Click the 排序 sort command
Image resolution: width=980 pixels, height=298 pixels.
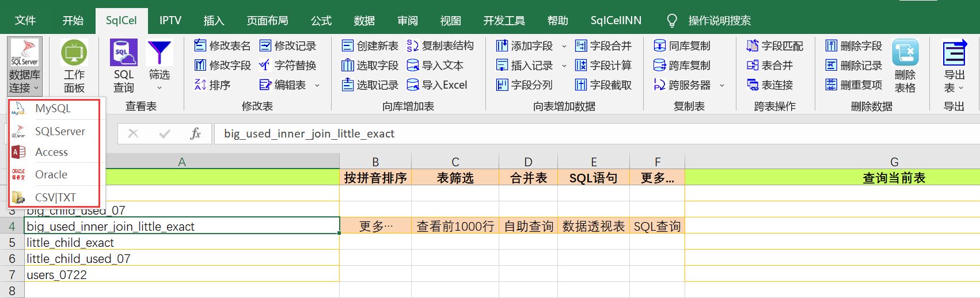212,85
